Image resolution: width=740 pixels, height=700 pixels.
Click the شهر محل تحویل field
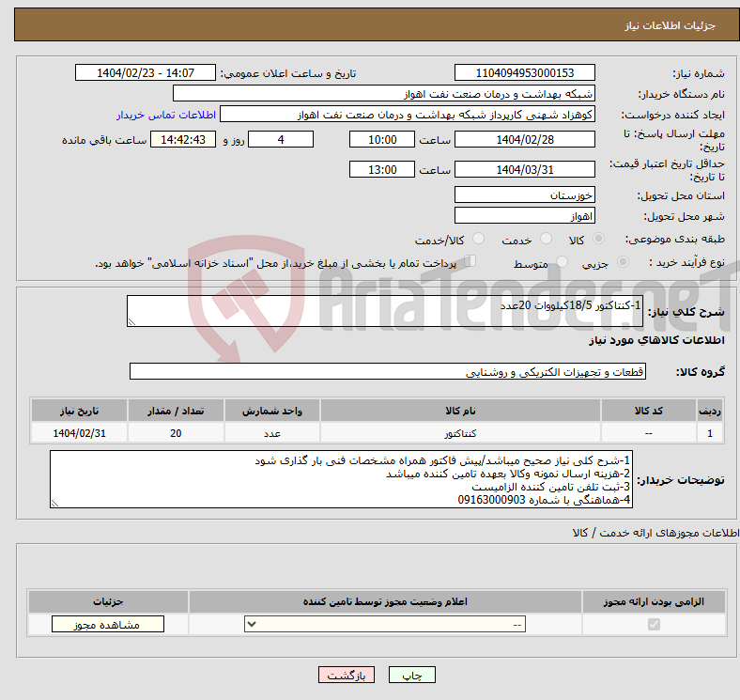click(x=524, y=215)
